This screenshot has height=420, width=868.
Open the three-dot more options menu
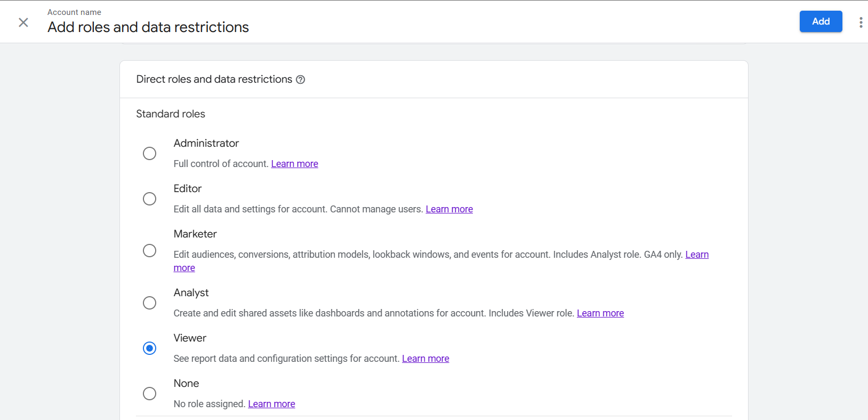(861, 22)
